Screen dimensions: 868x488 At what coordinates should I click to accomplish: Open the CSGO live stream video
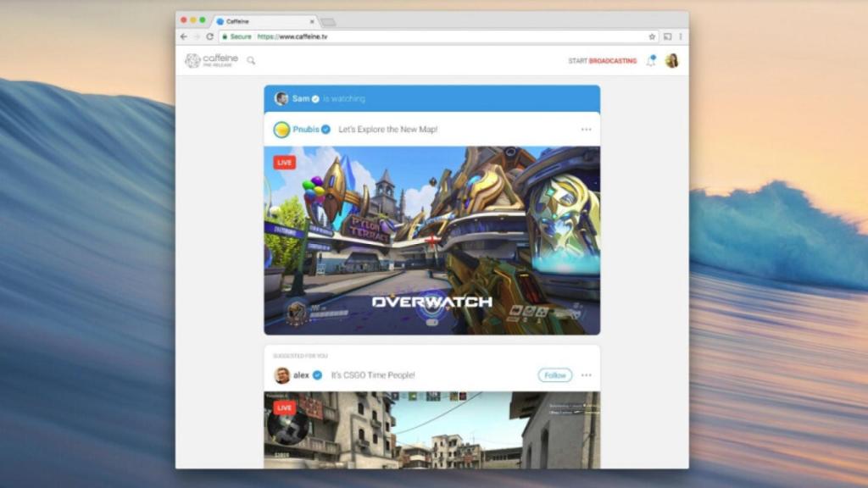431,430
